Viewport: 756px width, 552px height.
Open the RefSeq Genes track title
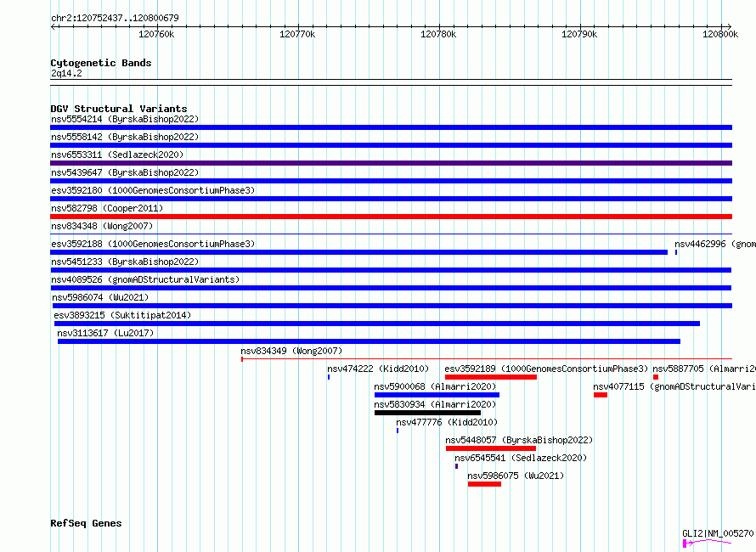click(86, 524)
